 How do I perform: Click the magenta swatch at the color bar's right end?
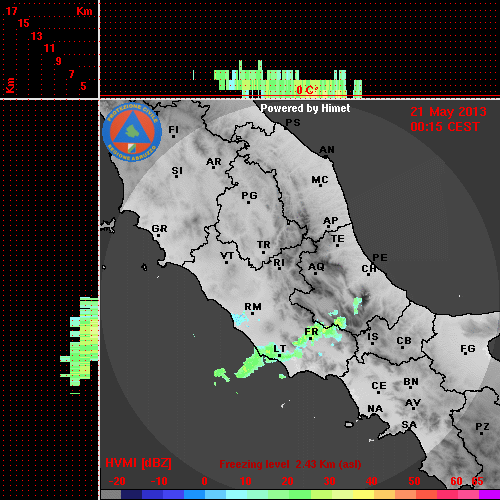click(489, 494)
